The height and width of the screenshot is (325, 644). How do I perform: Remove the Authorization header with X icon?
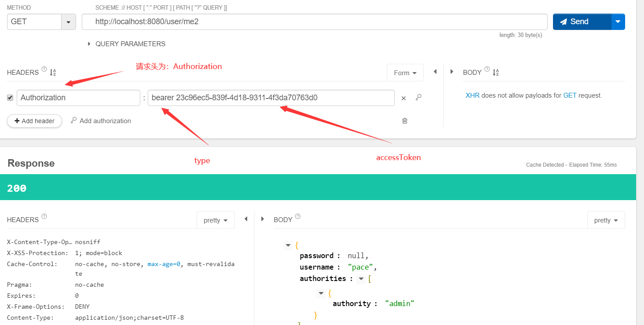pos(404,98)
